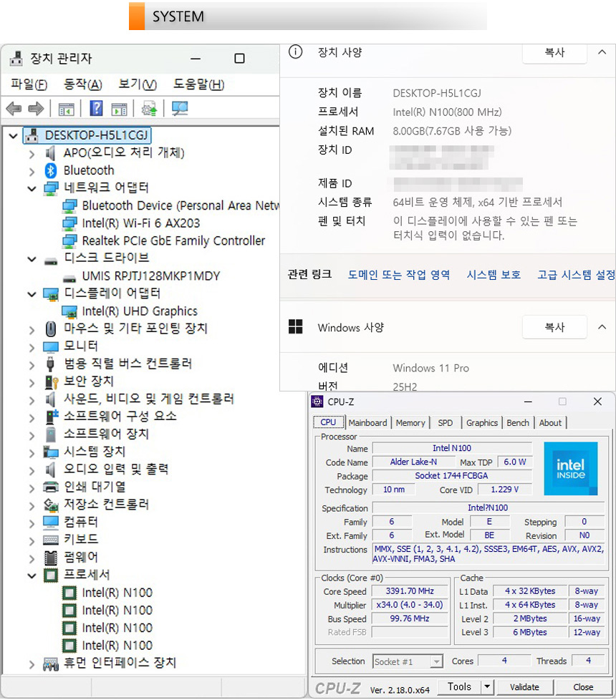Open the 시스템 보호 link
Viewport: 616px width, 700px height.
(494, 275)
